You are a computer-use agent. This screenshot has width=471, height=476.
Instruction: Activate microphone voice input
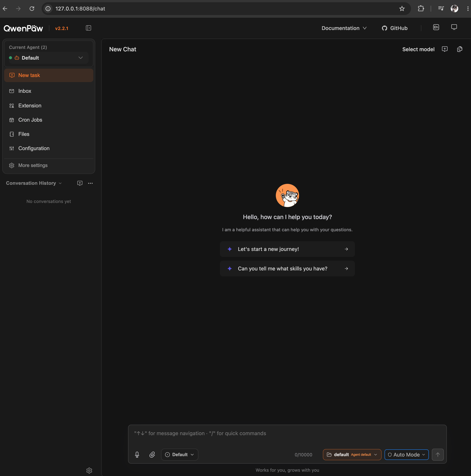(x=137, y=455)
